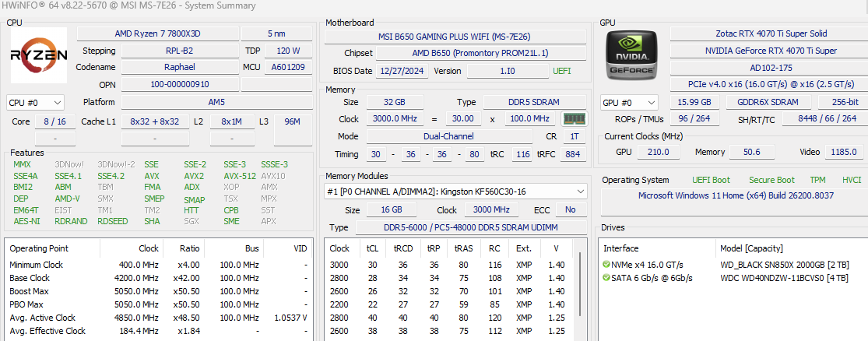The image size is (868, 341).
Task: Select the Boost Max operating point row
Action: point(158,291)
